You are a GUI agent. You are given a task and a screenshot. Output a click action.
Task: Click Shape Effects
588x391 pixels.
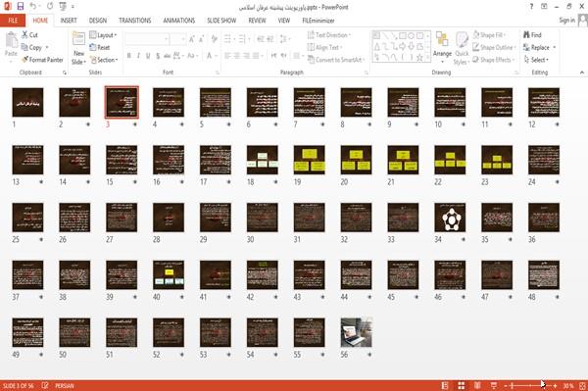coord(494,60)
